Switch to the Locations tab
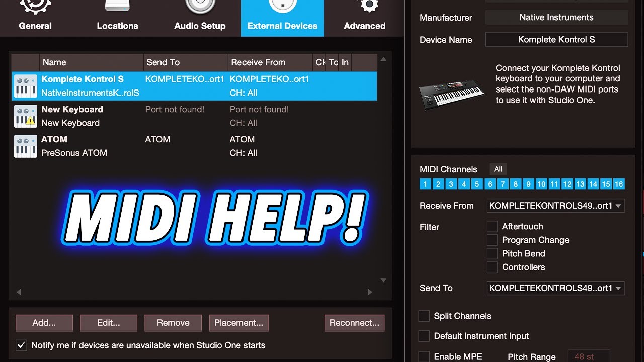 coord(117,18)
